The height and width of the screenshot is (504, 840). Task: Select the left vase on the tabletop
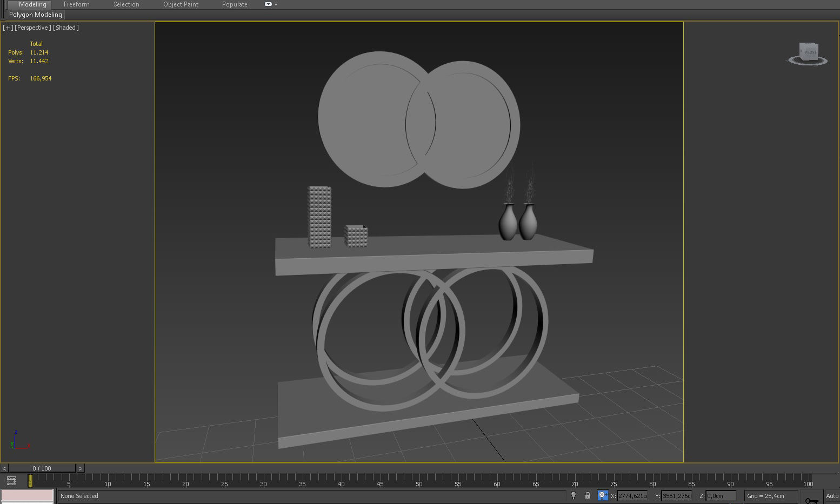508,223
